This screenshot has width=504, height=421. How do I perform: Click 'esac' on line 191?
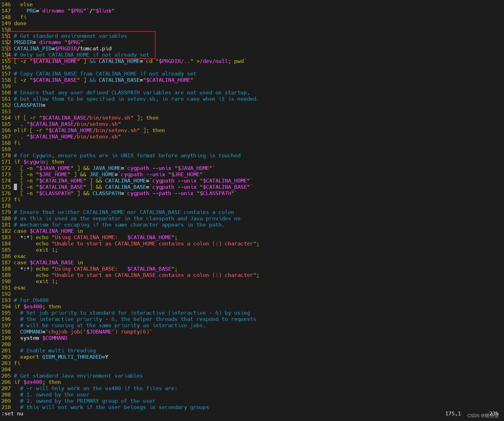click(20, 288)
